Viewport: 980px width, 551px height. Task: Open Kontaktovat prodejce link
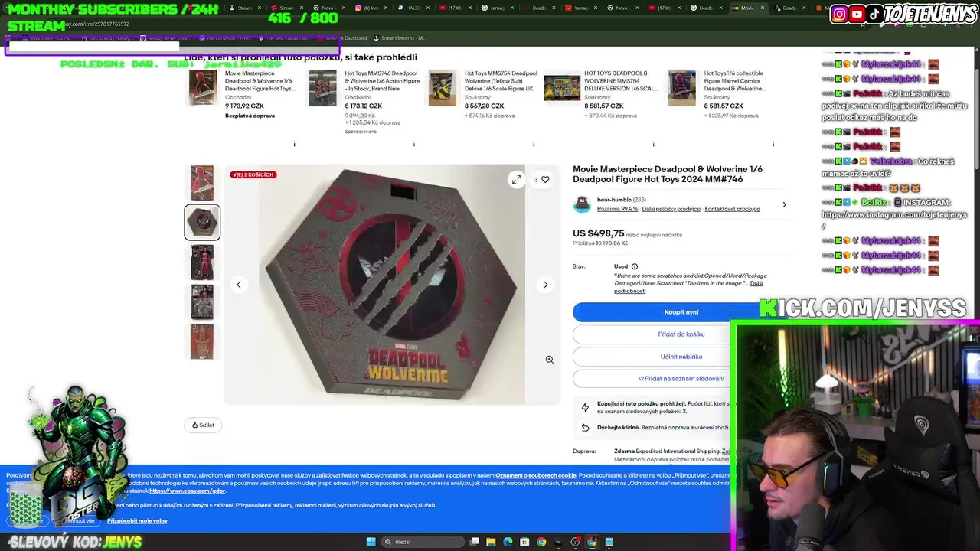pyautogui.click(x=732, y=209)
